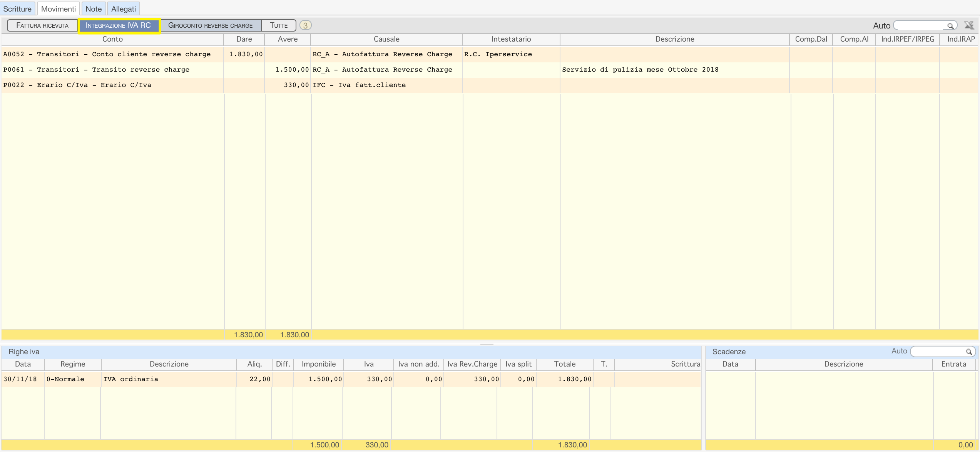Click the Iva split column header

pyautogui.click(x=518, y=364)
